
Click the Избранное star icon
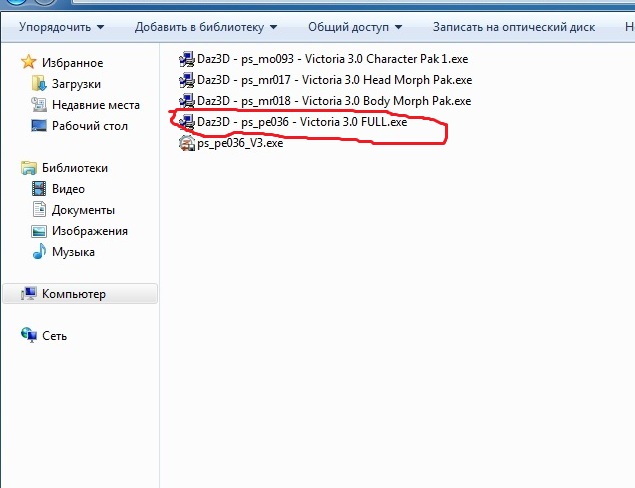coord(29,62)
